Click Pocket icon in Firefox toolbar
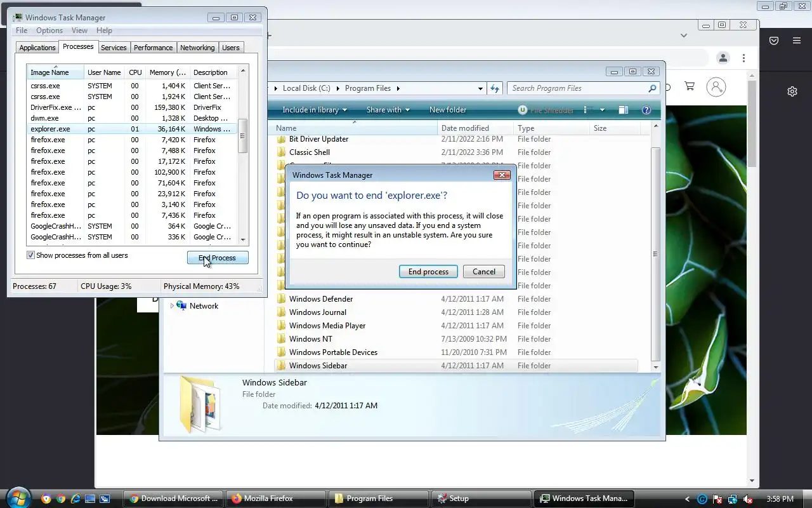The image size is (812, 508). coord(774,41)
